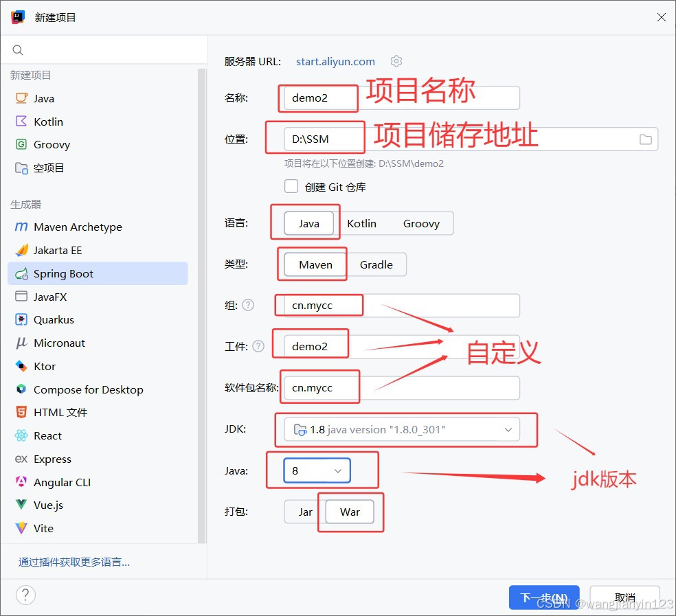The width and height of the screenshot is (676, 616).
Task: Click the 组 input containing cn.mycc
Action: coord(402,305)
